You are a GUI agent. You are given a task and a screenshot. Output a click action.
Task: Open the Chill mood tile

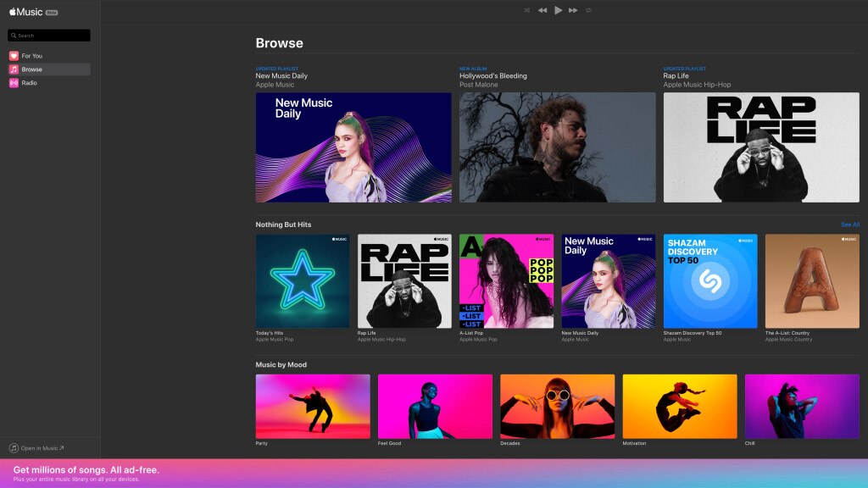click(x=802, y=406)
